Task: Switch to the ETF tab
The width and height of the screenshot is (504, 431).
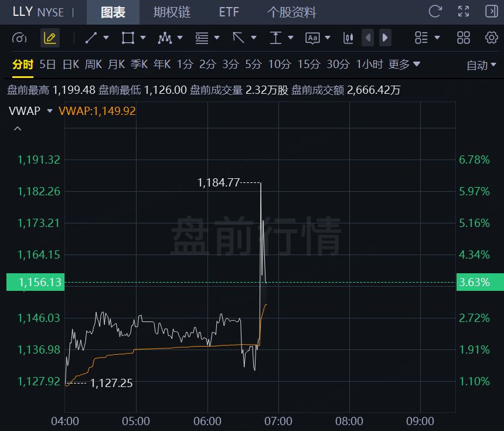Action: pos(229,12)
